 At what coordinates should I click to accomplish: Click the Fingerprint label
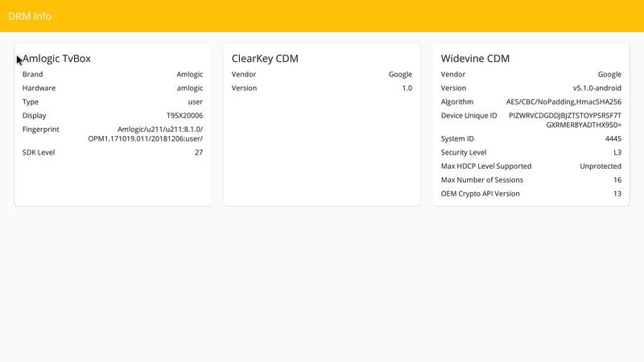(41, 130)
